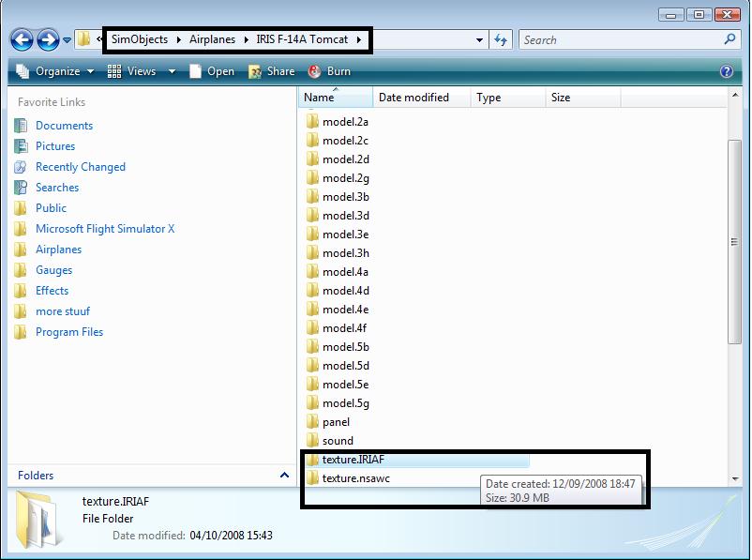Go to Recently Changed favorite link
This screenshot has width=752, height=560.
pos(80,167)
